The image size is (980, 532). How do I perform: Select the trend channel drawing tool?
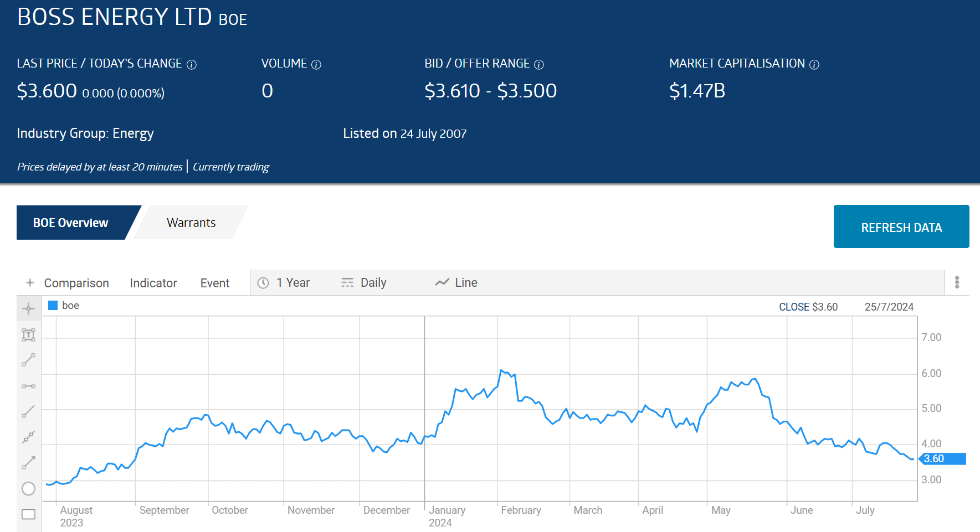coord(29,437)
